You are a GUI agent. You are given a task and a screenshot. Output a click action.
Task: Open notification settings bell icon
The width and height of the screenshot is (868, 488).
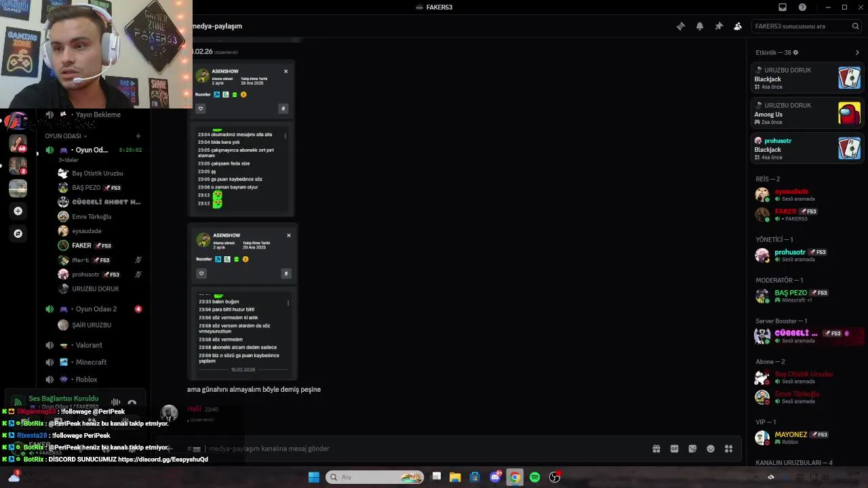(x=700, y=26)
